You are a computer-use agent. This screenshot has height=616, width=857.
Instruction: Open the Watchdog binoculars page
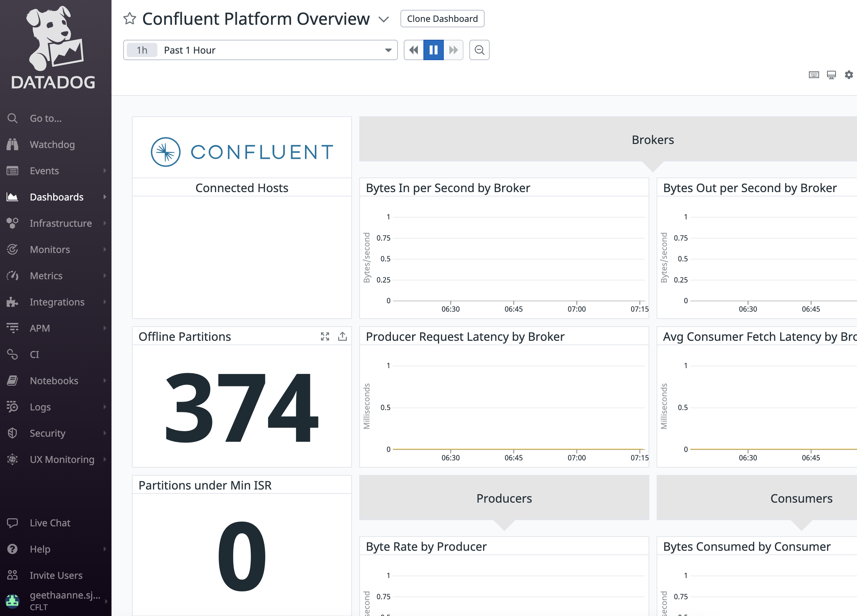(52, 144)
